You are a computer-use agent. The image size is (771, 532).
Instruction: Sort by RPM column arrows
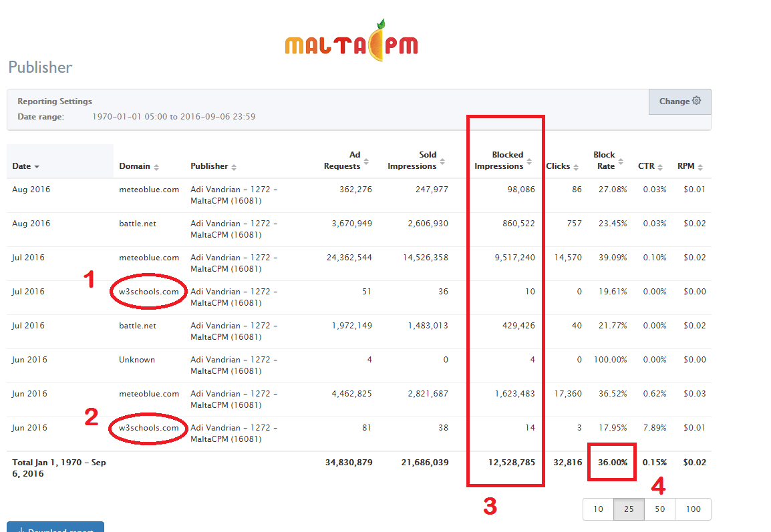(700, 167)
